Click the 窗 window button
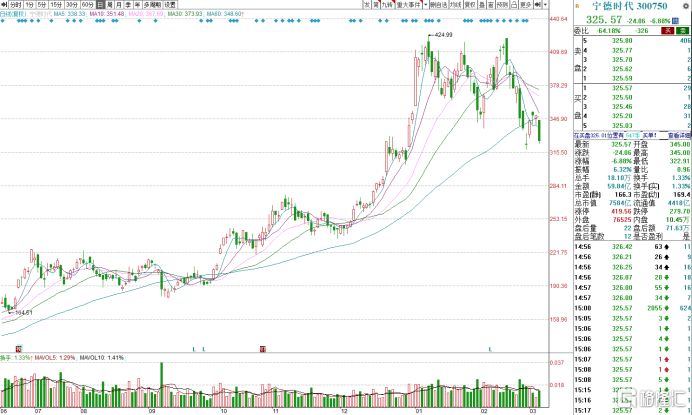The image size is (692, 415). (491, 4)
